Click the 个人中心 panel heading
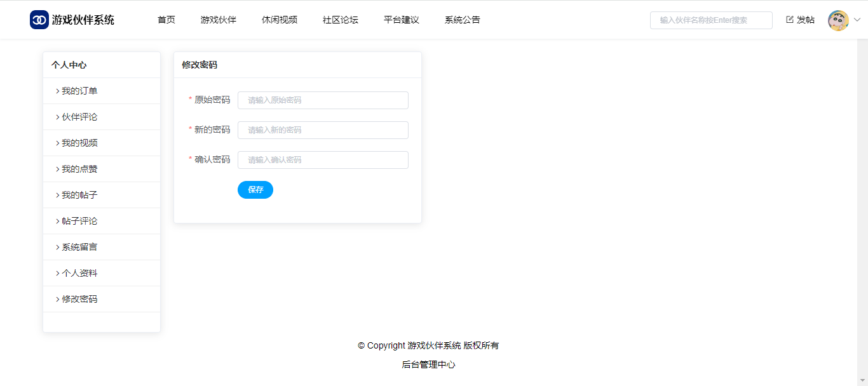868x386 pixels. [x=69, y=65]
